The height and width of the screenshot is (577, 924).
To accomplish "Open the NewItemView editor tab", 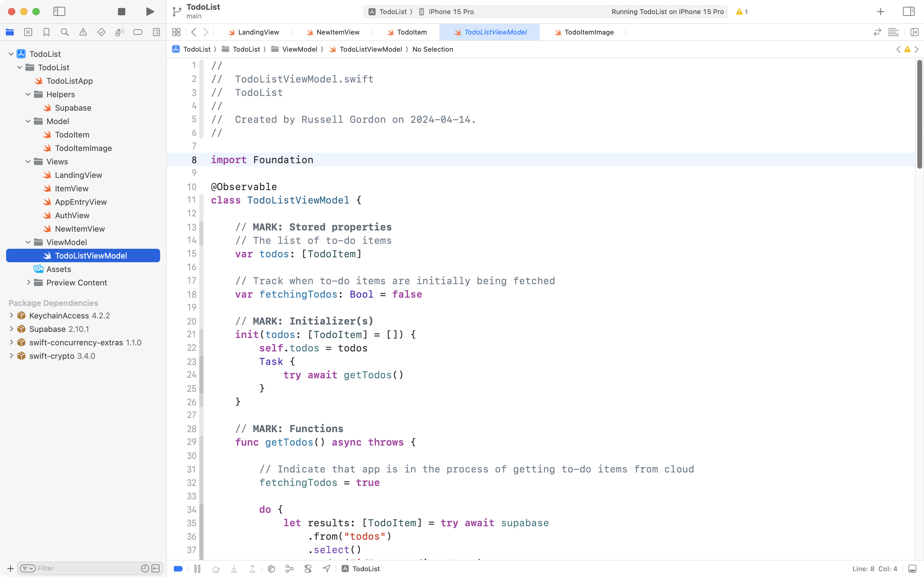I will click(337, 32).
